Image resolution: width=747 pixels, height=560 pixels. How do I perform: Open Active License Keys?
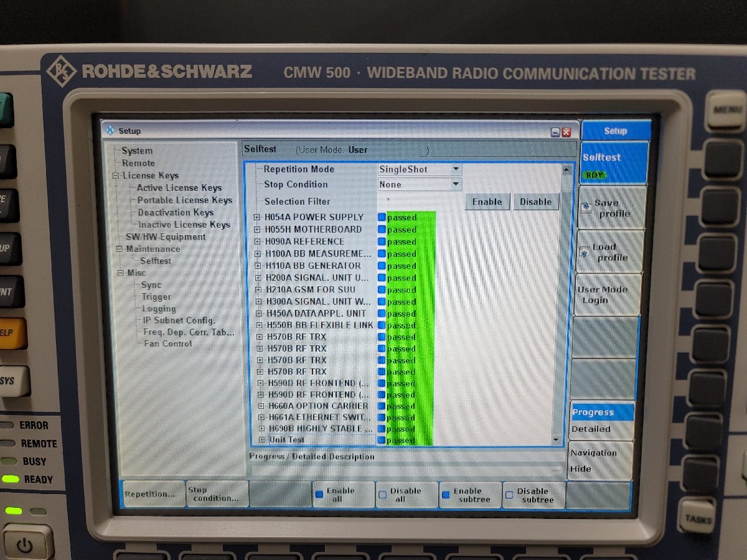pyautogui.click(x=179, y=188)
